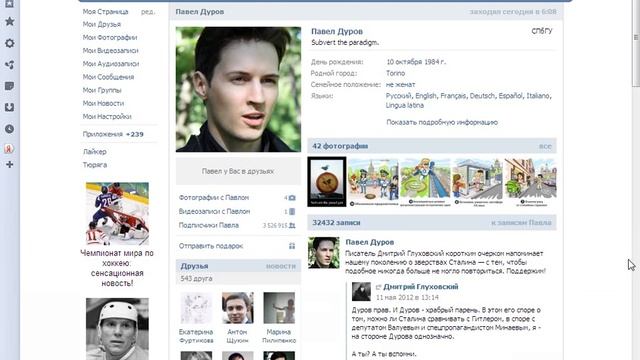Click Дмитрий Глуховский's small avatar
The width and height of the screenshot is (640, 360).
[361, 291]
